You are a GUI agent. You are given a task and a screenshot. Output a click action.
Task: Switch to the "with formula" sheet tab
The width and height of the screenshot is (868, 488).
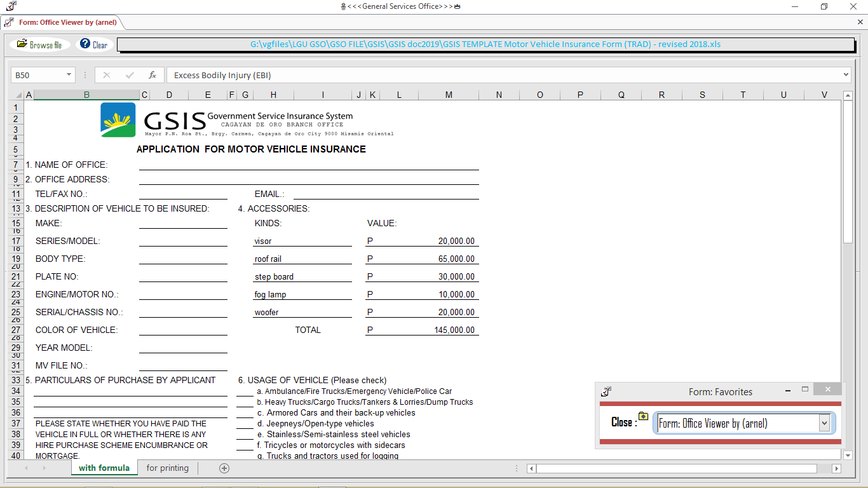point(104,468)
